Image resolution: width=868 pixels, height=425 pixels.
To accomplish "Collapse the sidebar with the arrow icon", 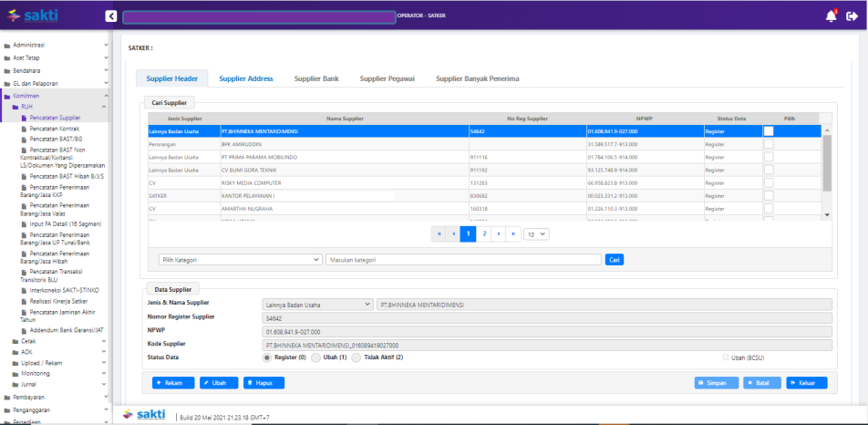I will tap(110, 16).
